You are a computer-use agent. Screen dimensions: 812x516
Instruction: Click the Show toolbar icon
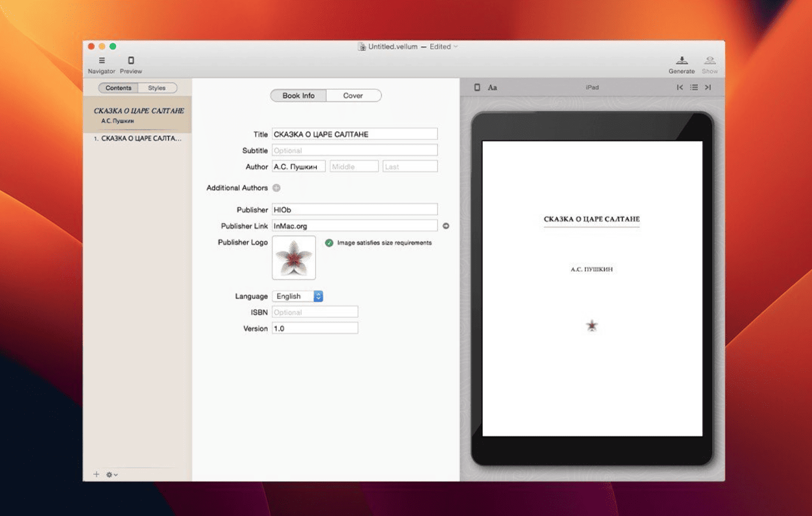point(710,60)
